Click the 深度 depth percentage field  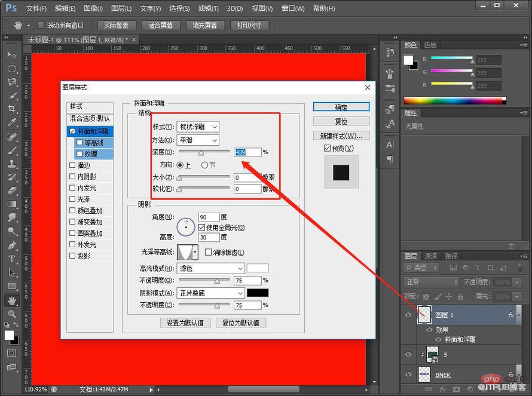pos(247,152)
